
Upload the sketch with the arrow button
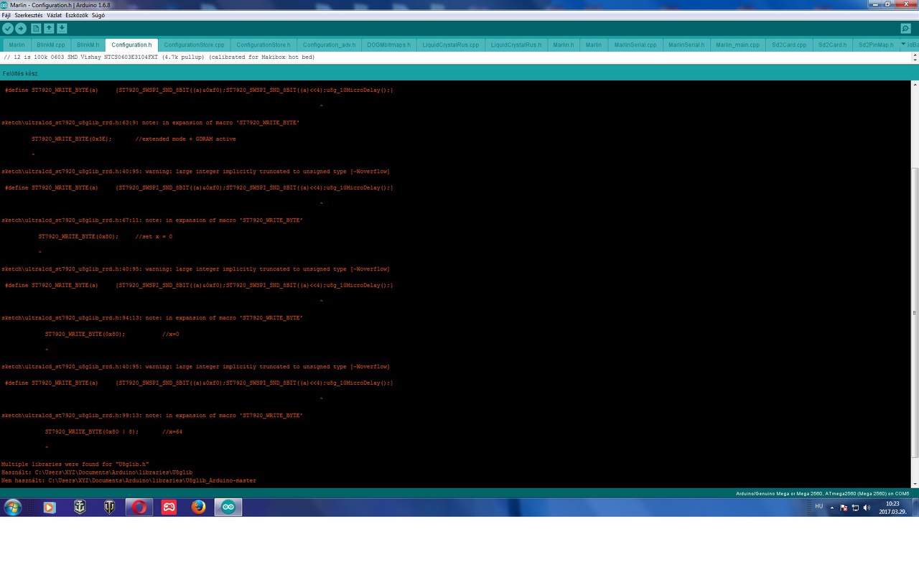21,29
